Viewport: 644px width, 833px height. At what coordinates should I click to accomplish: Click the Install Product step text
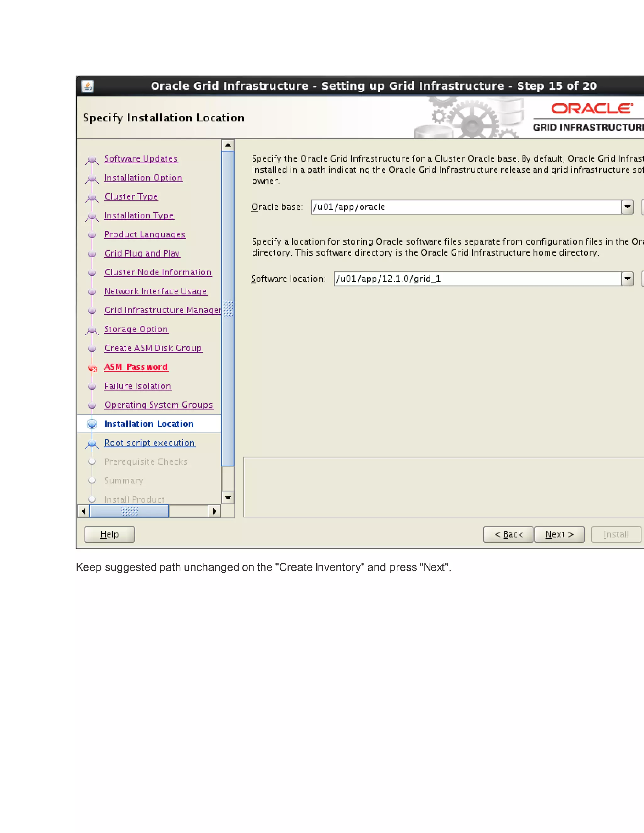pyautogui.click(x=134, y=500)
